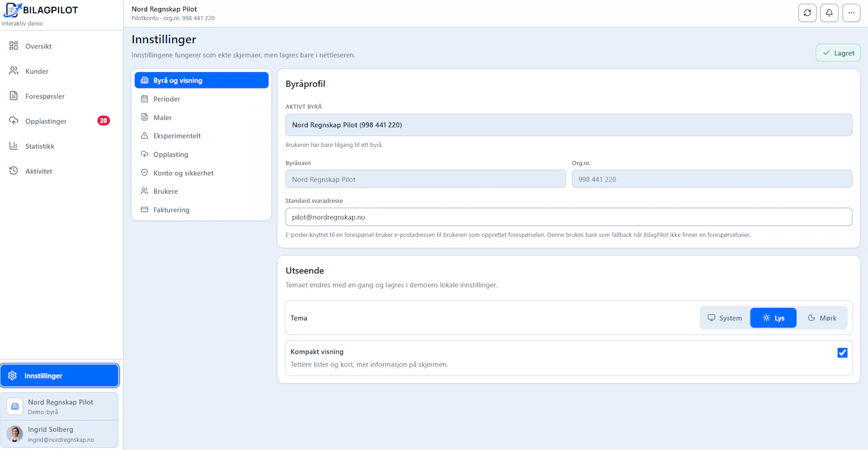
Task: Open the Nord Regnskap Pilot Demo-byrå card
Action: (60, 407)
